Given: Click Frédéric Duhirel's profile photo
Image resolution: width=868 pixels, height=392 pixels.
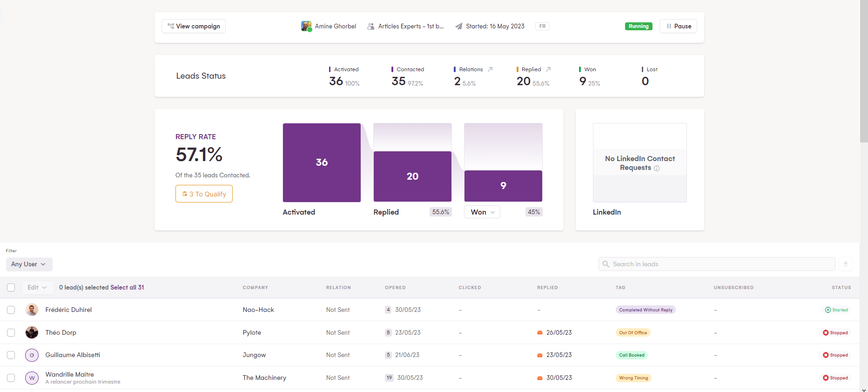Looking at the screenshot, I should click(x=32, y=310).
